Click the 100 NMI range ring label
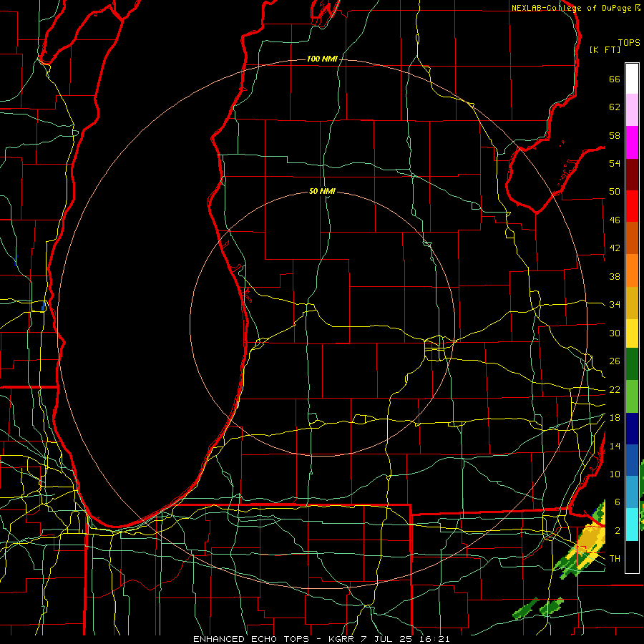This screenshot has height=644, width=644. pyautogui.click(x=322, y=59)
